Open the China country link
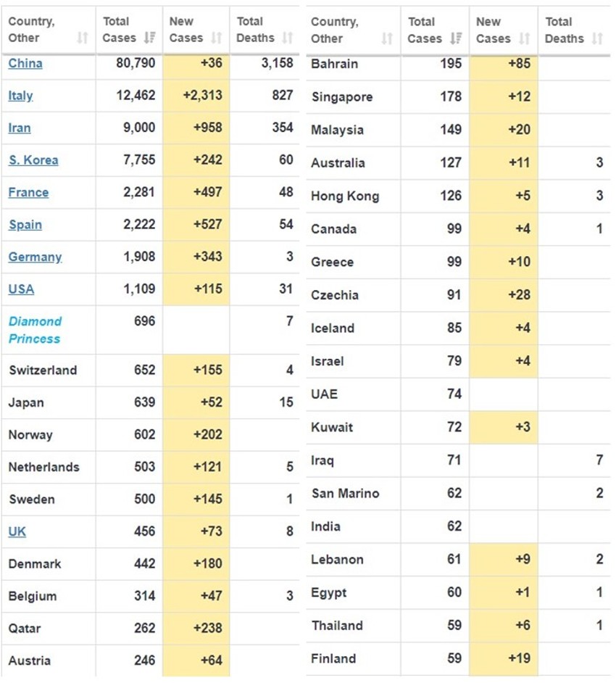 (x=25, y=64)
